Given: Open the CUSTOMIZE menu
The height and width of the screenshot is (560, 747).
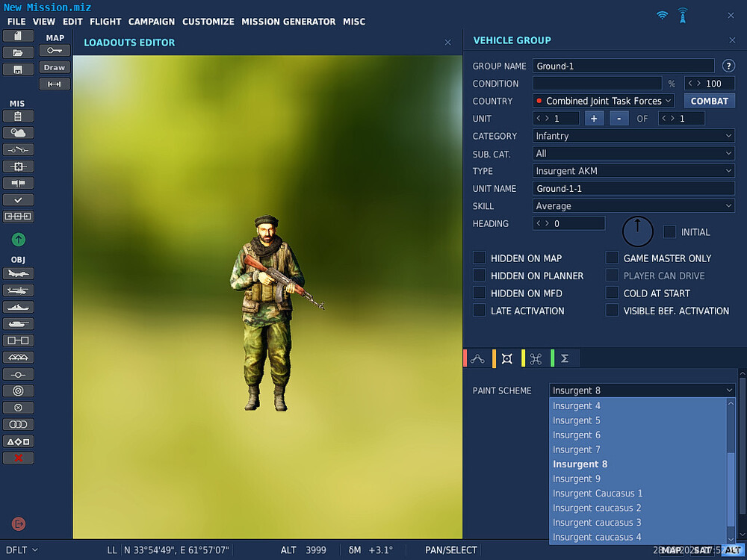Looking at the screenshot, I should click(208, 22).
